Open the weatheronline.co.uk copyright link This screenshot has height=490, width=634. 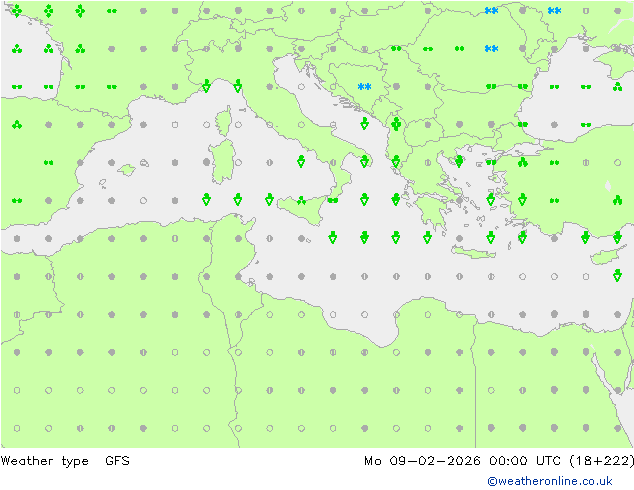point(550,481)
